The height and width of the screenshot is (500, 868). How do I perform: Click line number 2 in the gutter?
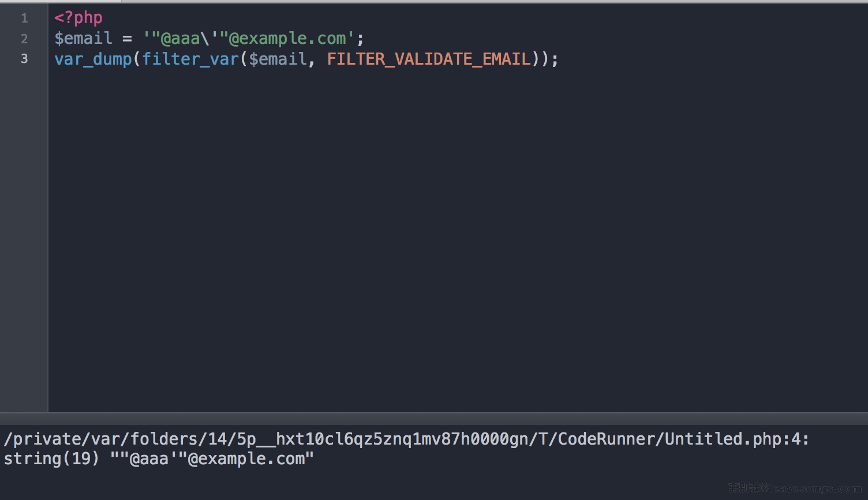tap(24, 39)
